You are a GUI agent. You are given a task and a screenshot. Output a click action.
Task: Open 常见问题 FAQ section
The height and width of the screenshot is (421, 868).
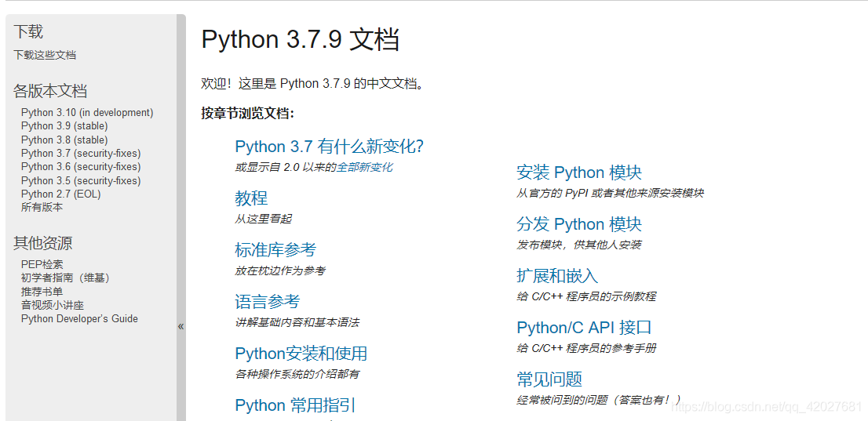point(549,379)
